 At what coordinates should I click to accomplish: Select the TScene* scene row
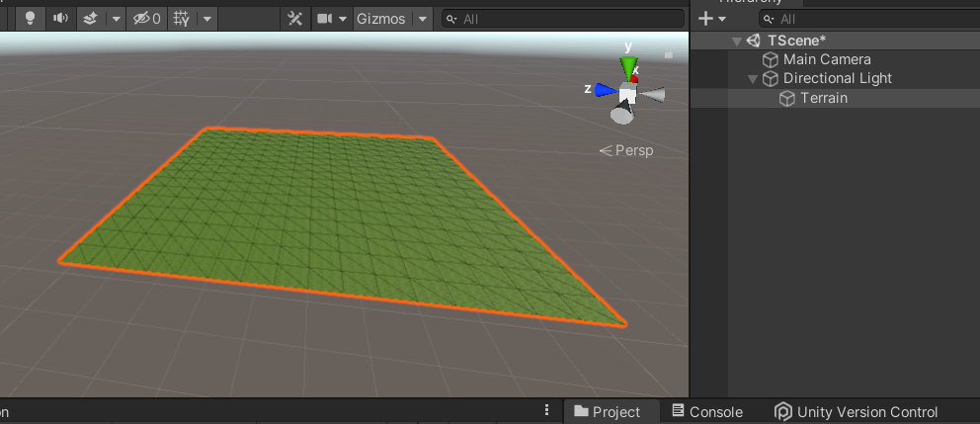click(x=835, y=41)
